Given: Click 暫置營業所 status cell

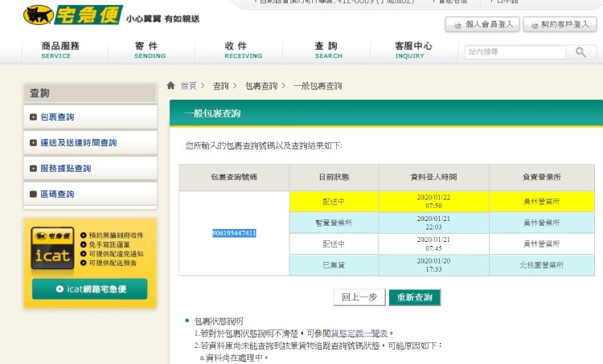Looking at the screenshot, I should [334, 223].
